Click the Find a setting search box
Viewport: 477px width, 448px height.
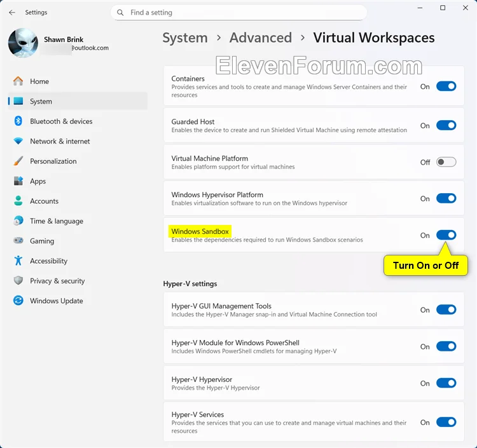(x=238, y=13)
